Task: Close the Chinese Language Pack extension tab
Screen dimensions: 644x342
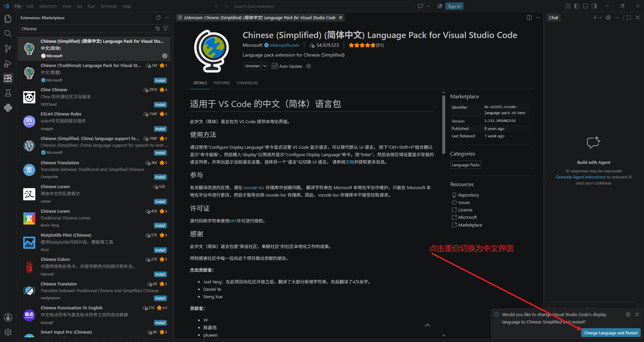Action: point(341,18)
